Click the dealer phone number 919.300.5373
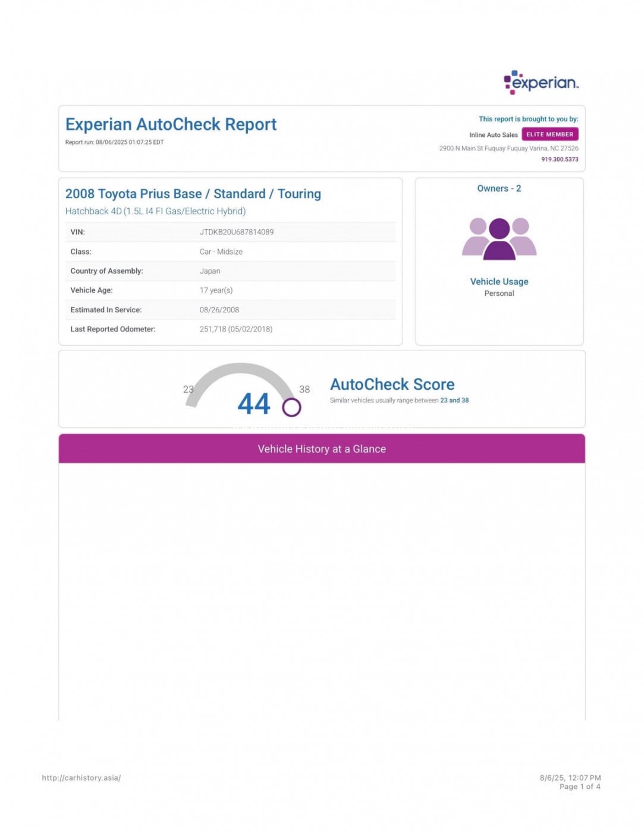 click(x=559, y=159)
